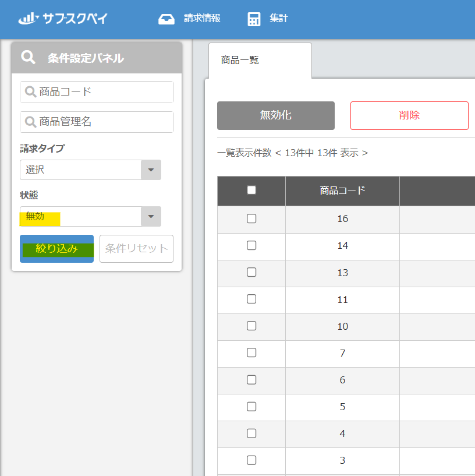Open 集計 via the calculator icon
The height and width of the screenshot is (476, 475).
(x=253, y=19)
